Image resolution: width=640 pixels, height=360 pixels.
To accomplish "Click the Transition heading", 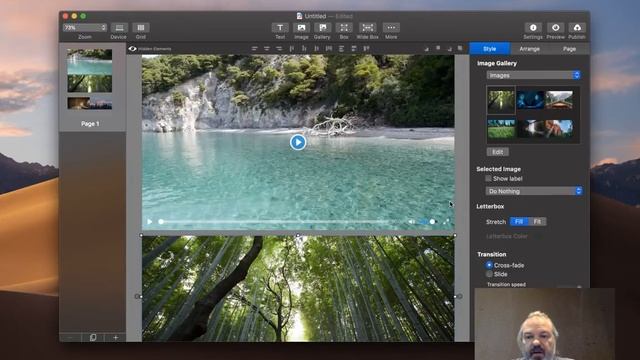I will [492, 254].
